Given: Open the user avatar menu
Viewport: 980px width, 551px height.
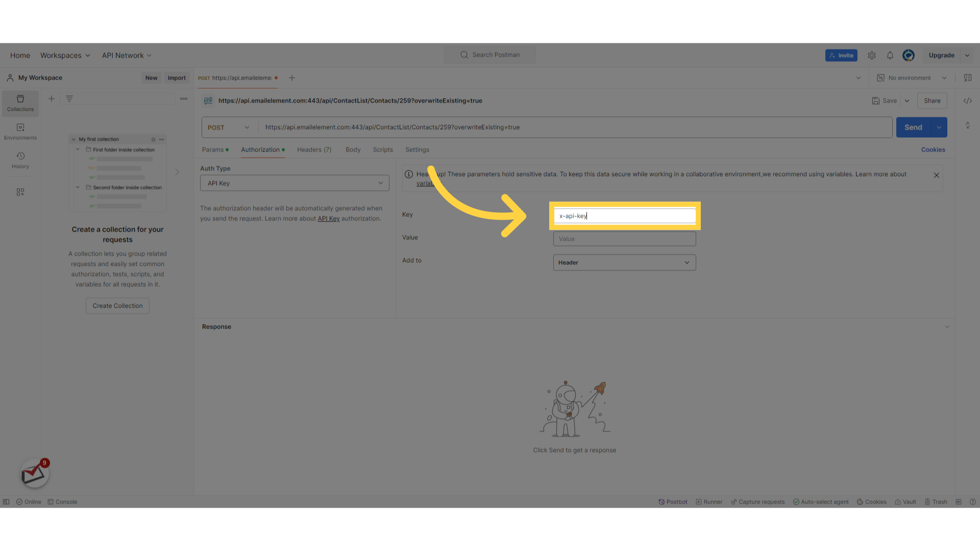Looking at the screenshot, I should point(909,56).
